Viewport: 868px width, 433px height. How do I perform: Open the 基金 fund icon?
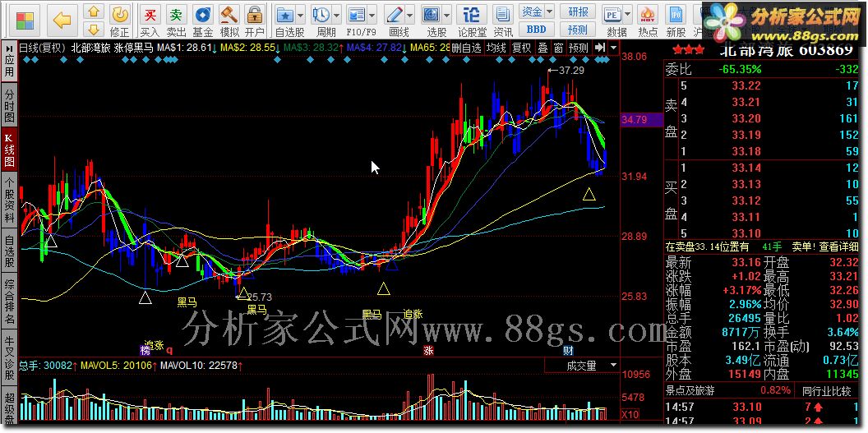point(202,21)
